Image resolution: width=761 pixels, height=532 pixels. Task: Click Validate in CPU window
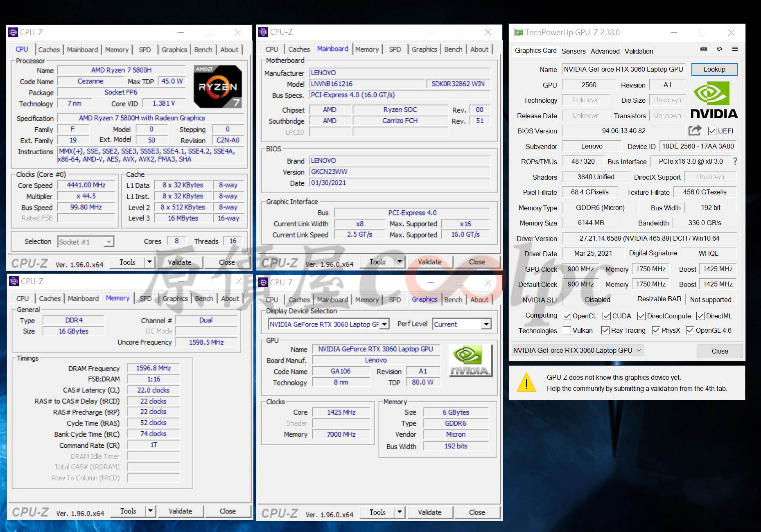click(179, 262)
